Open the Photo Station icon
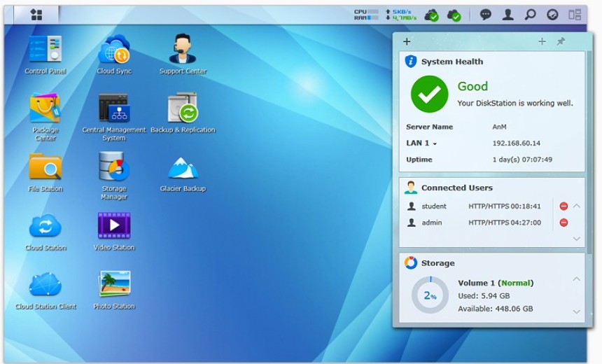The image size is (602, 364). click(x=114, y=285)
